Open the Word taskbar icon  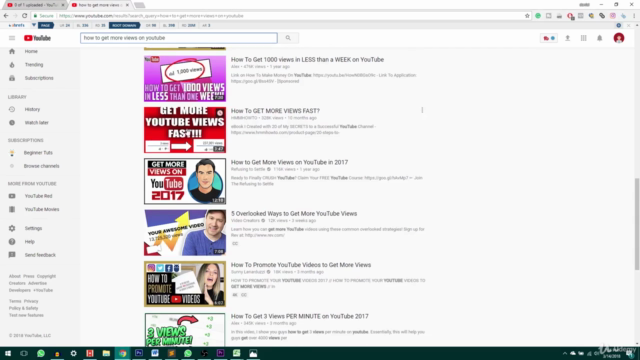click(x=155, y=353)
